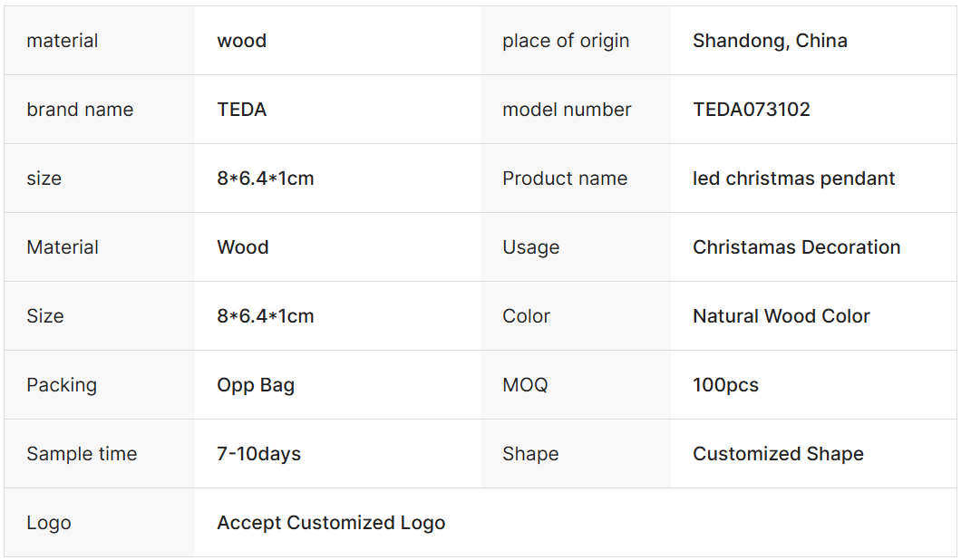Click the Color label cell
Screen dimensions: 961x560
526,316
